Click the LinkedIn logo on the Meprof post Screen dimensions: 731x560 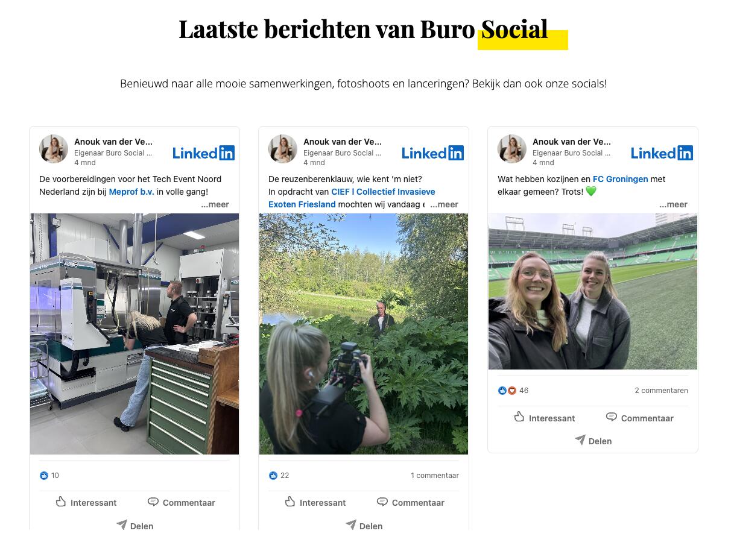(203, 153)
